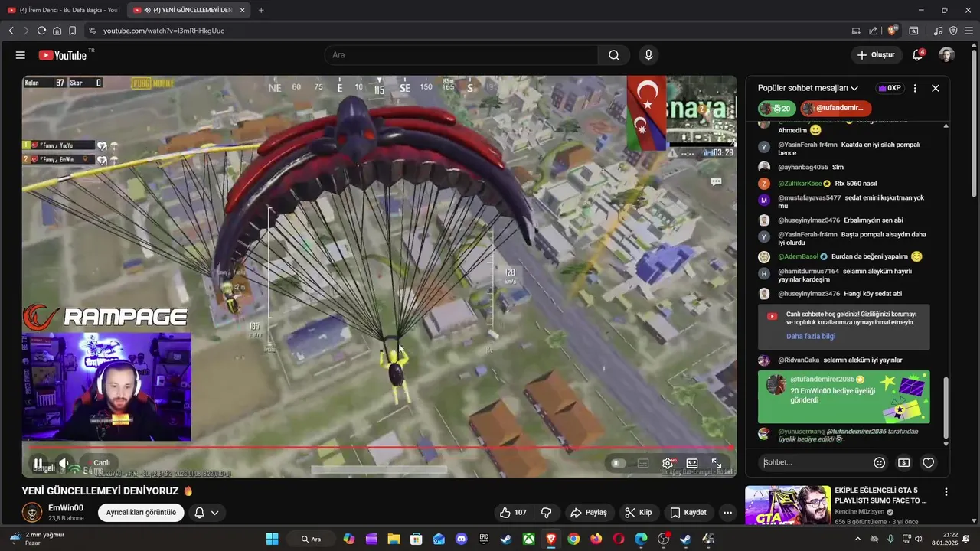Open the account avatar menu
This screenshot has height=551, width=980.
click(946, 55)
